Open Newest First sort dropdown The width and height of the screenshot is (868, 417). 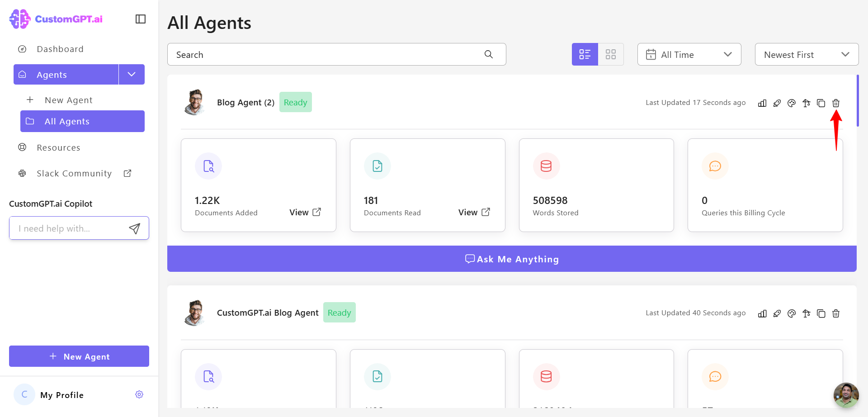(x=807, y=54)
